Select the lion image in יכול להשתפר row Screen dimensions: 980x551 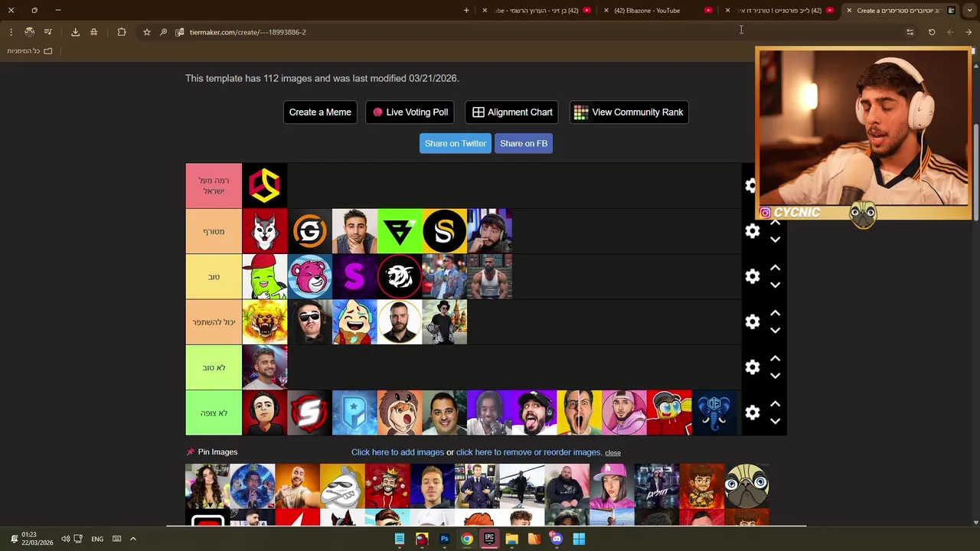(265, 322)
